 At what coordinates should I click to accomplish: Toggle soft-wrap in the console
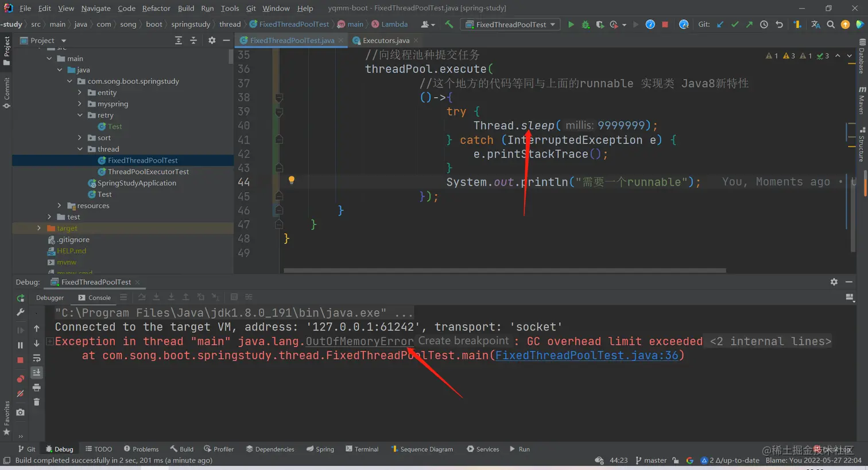click(x=37, y=358)
